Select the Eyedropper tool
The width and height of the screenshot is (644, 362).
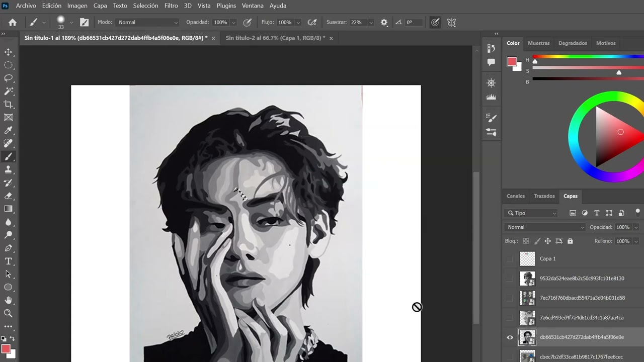pyautogui.click(x=8, y=130)
